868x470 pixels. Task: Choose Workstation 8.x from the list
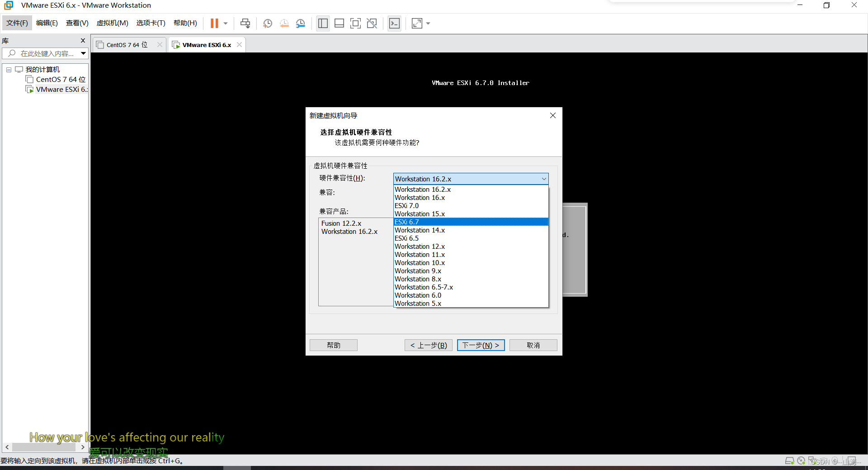pos(471,279)
